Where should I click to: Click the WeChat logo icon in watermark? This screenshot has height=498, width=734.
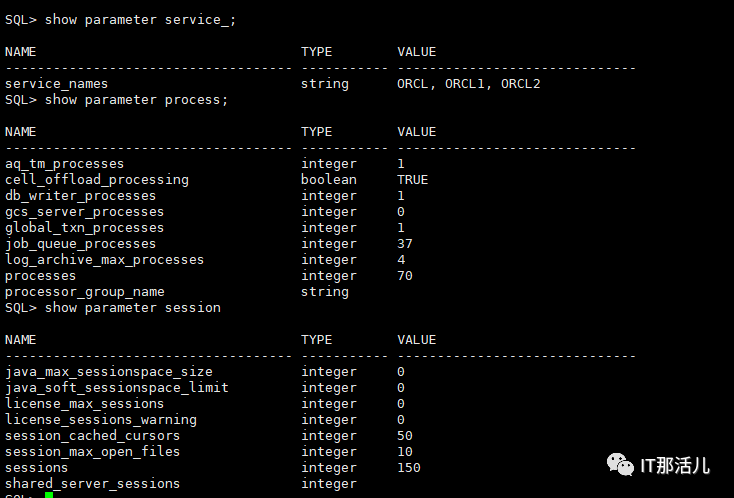620,464
